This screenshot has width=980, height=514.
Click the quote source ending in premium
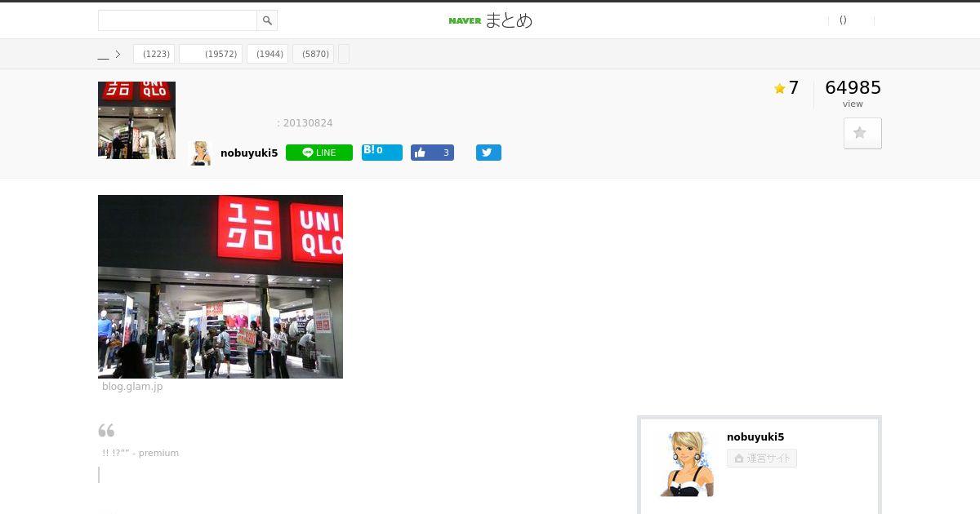tap(140, 453)
